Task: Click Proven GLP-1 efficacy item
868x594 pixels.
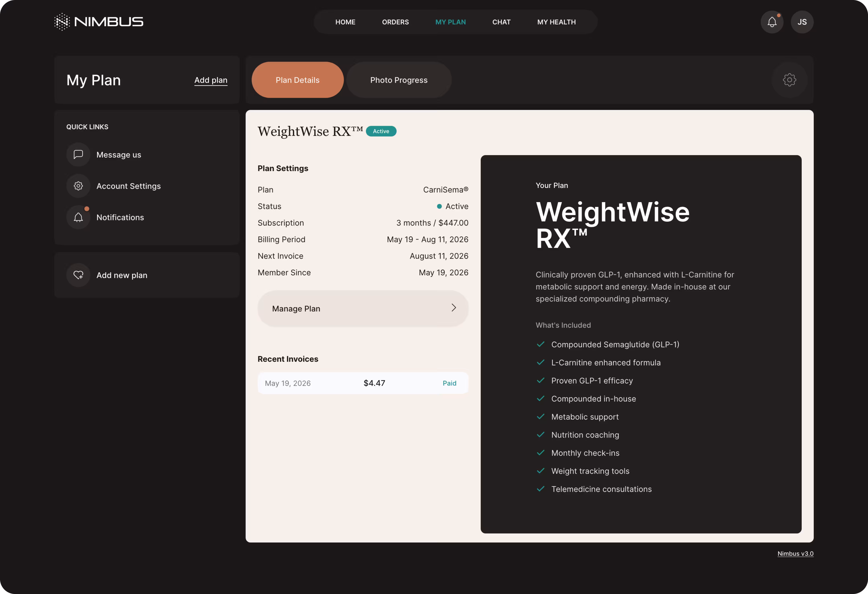Action: pyautogui.click(x=592, y=381)
